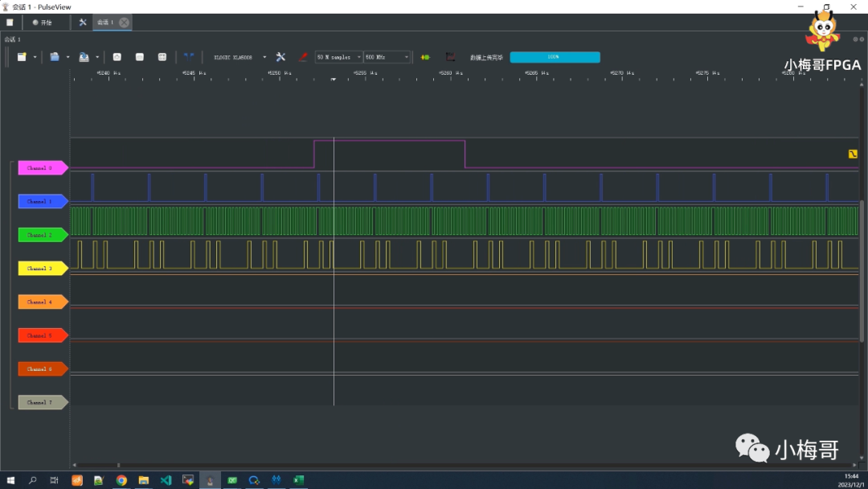Open Visual Studio Code from the taskbar
Viewport: 868px width, 489px height.
tap(166, 480)
